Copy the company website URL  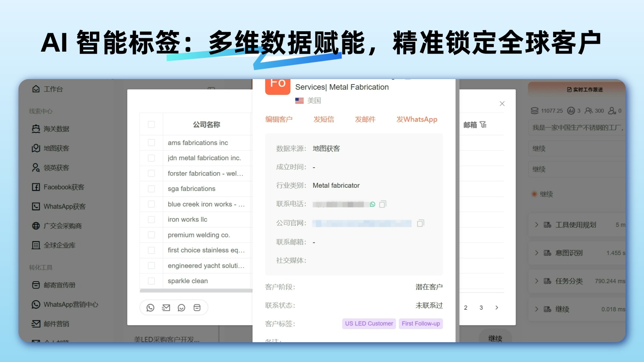421,223
